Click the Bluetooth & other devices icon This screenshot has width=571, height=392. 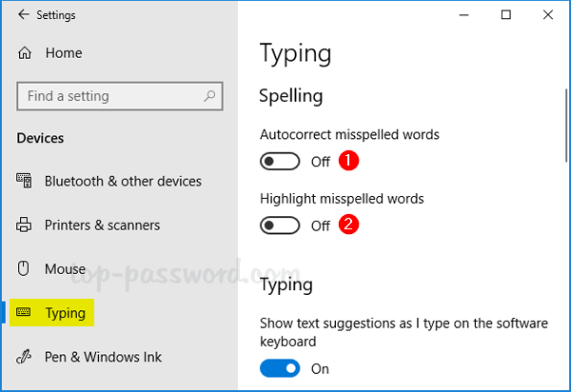[25, 181]
